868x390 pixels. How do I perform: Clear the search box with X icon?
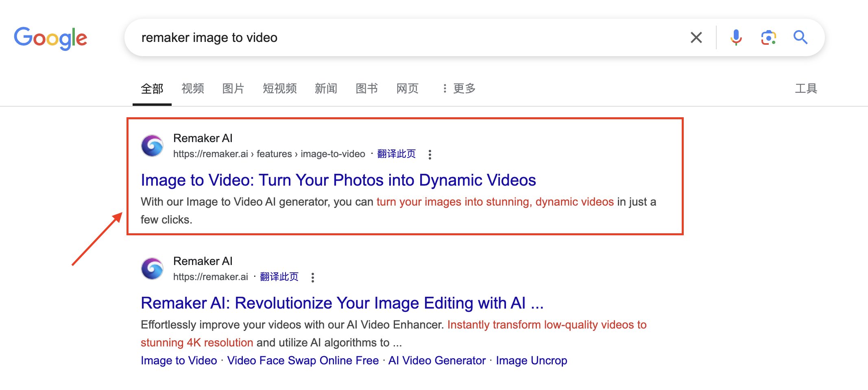696,37
